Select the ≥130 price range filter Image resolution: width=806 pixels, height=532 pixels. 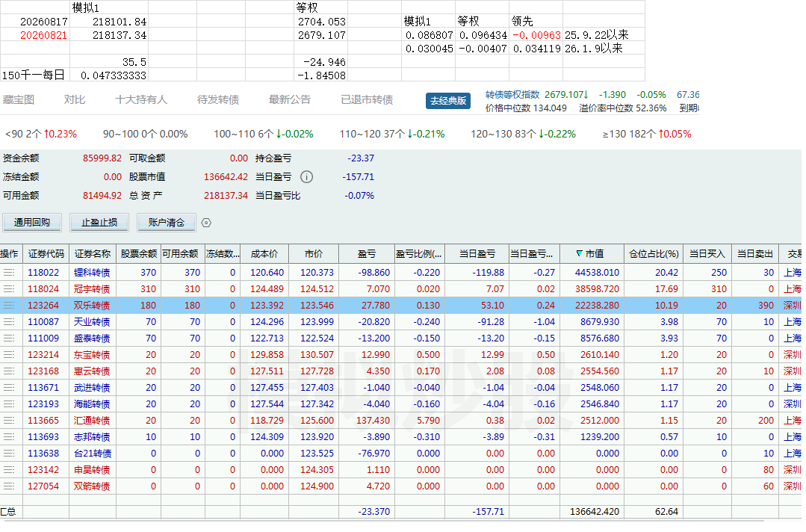tap(647, 134)
